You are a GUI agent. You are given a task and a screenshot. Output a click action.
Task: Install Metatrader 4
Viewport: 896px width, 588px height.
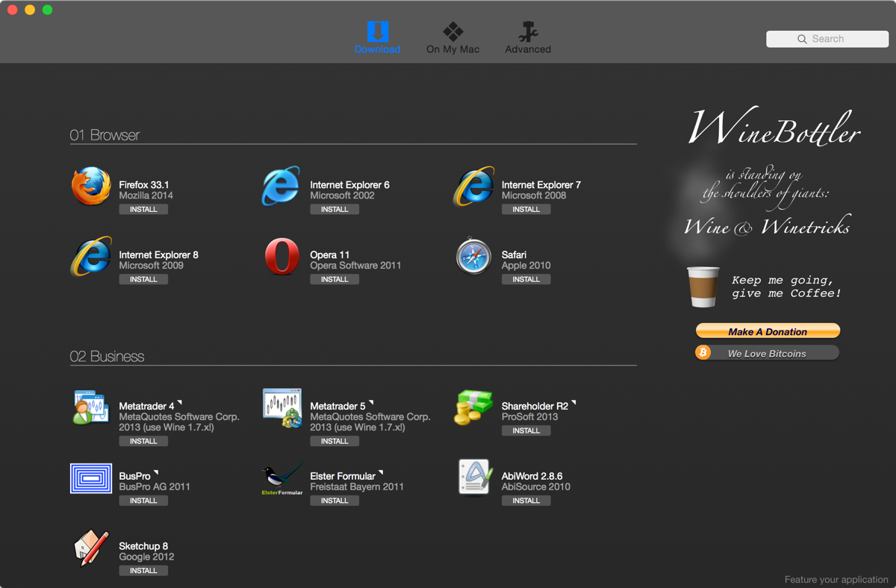(143, 442)
